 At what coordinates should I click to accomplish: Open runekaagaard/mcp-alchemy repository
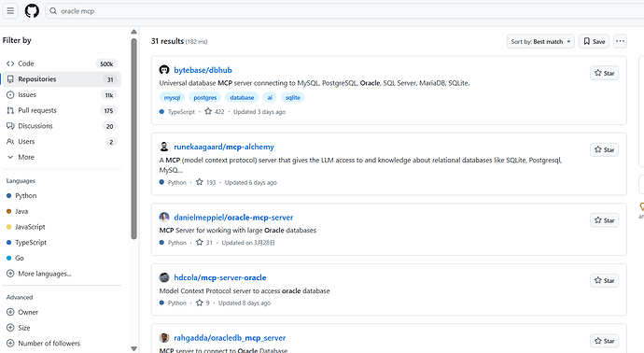[x=224, y=148]
